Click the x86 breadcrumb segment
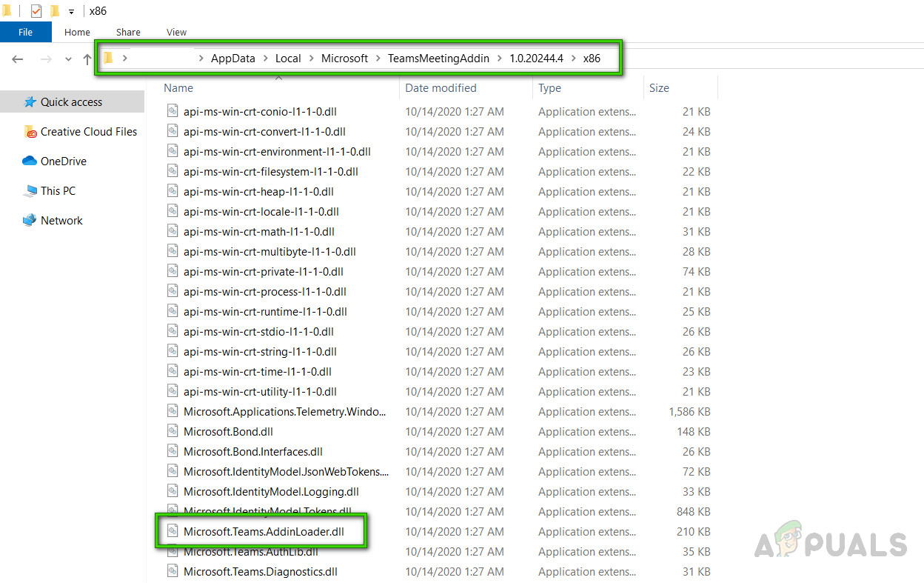 (592, 59)
